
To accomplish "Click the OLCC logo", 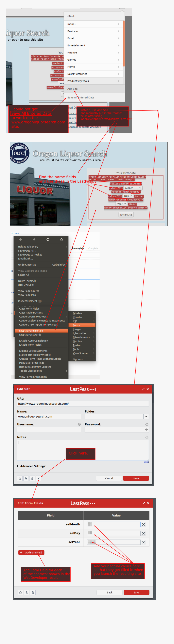I will point(19,153).
